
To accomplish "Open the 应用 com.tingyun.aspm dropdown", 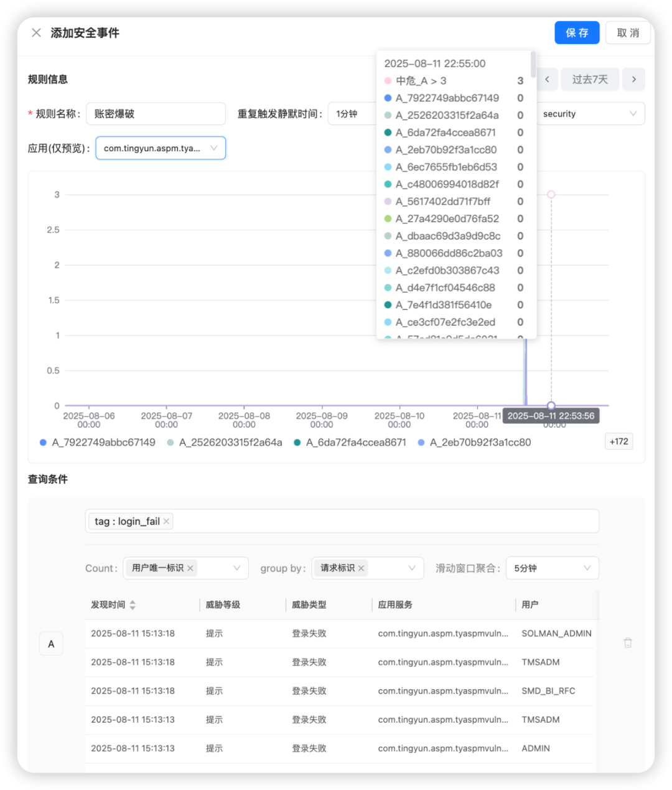I will 160,148.
